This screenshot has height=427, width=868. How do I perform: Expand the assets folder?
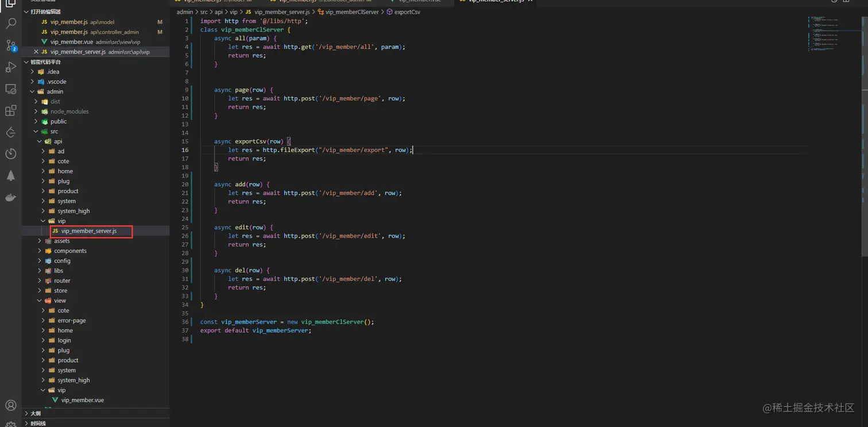[40, 241]
